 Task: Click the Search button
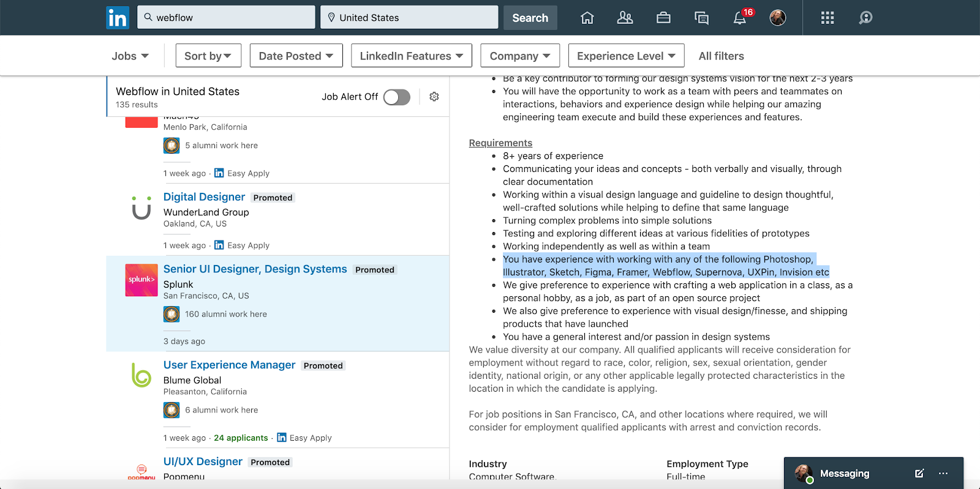pyautogui.click(x=530, y=18)
